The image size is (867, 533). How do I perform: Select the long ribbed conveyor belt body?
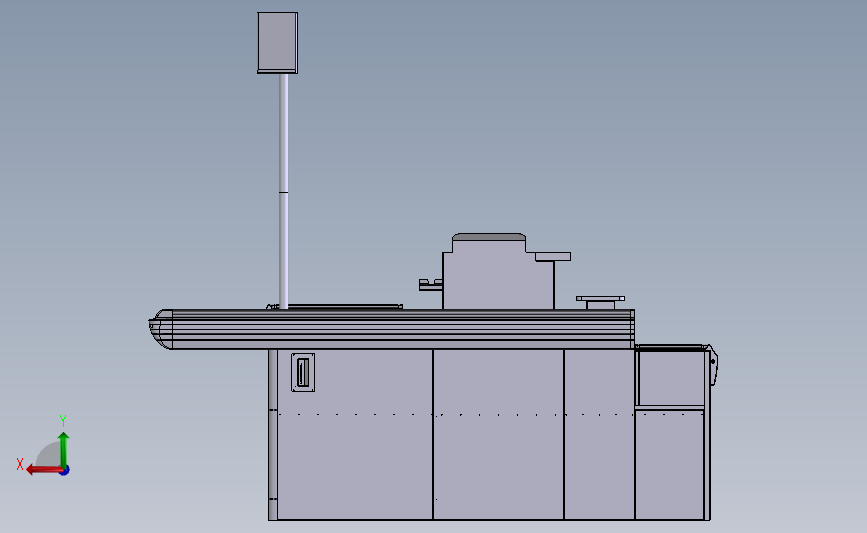point(391,329)
